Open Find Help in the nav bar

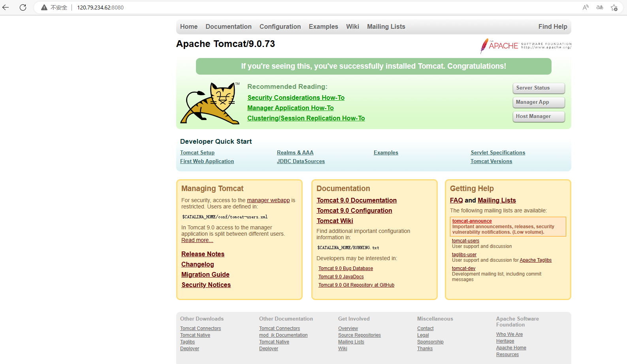[x=553, y=26]
